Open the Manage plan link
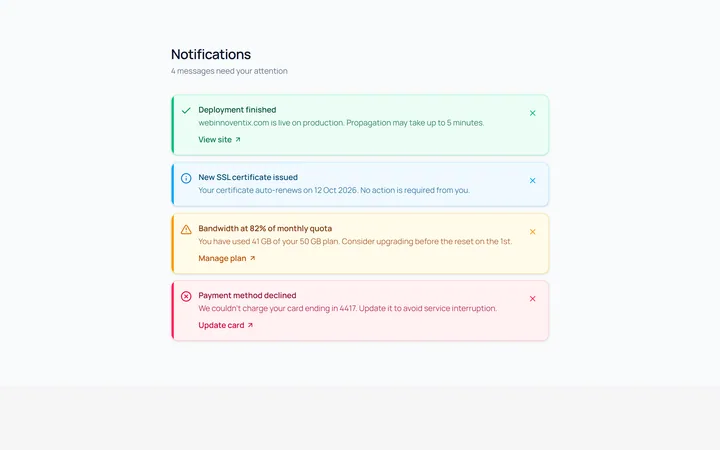 [x=227, y=258]
